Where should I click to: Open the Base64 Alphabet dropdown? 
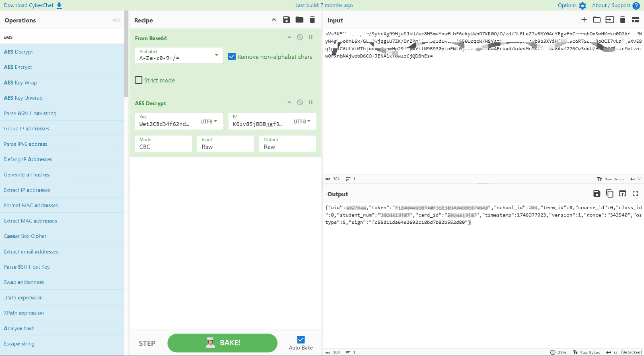point(216,55)
